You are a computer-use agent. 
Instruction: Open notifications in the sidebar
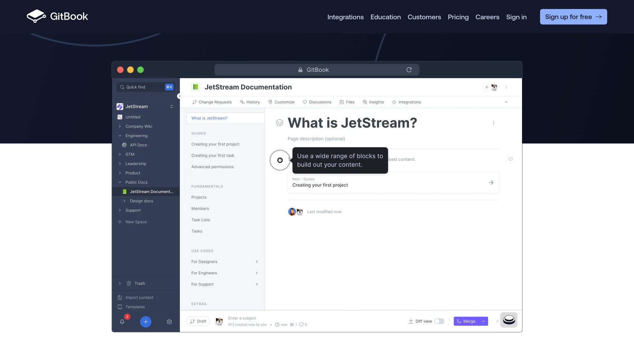122,322
